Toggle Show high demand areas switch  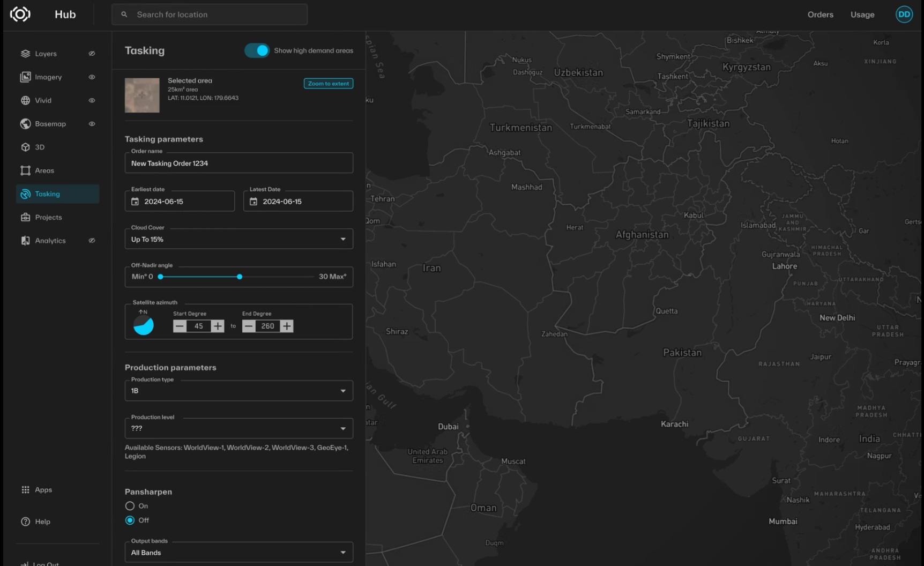click(x=257, y=50)
